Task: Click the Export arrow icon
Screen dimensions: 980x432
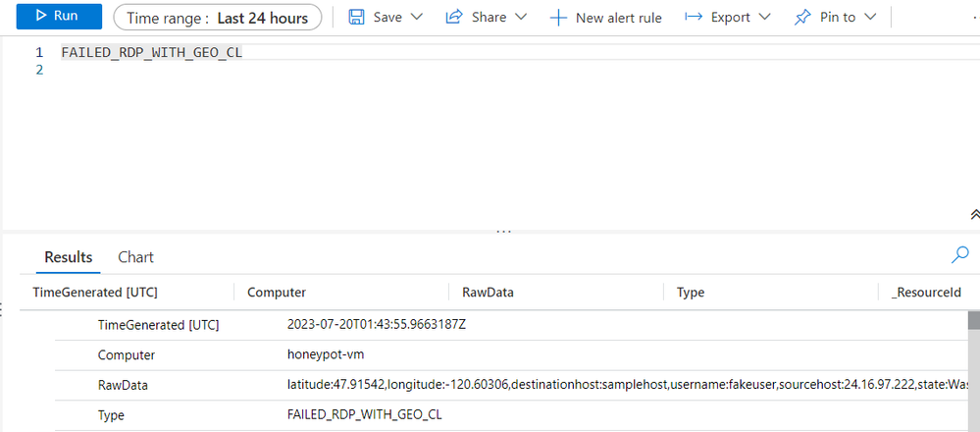Action: pos(694,17)
